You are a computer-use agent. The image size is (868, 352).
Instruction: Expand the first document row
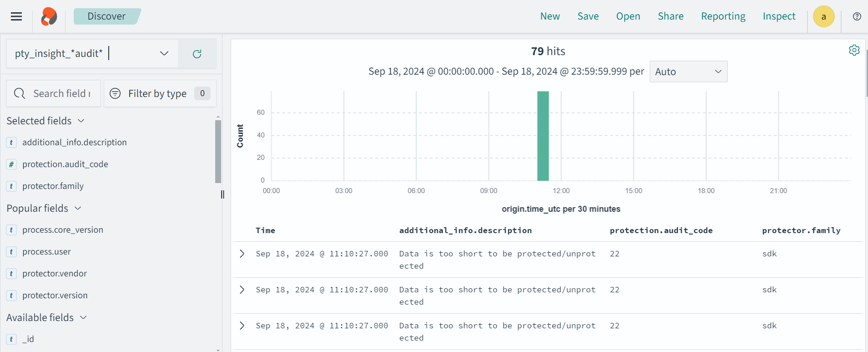click(242, 254)
